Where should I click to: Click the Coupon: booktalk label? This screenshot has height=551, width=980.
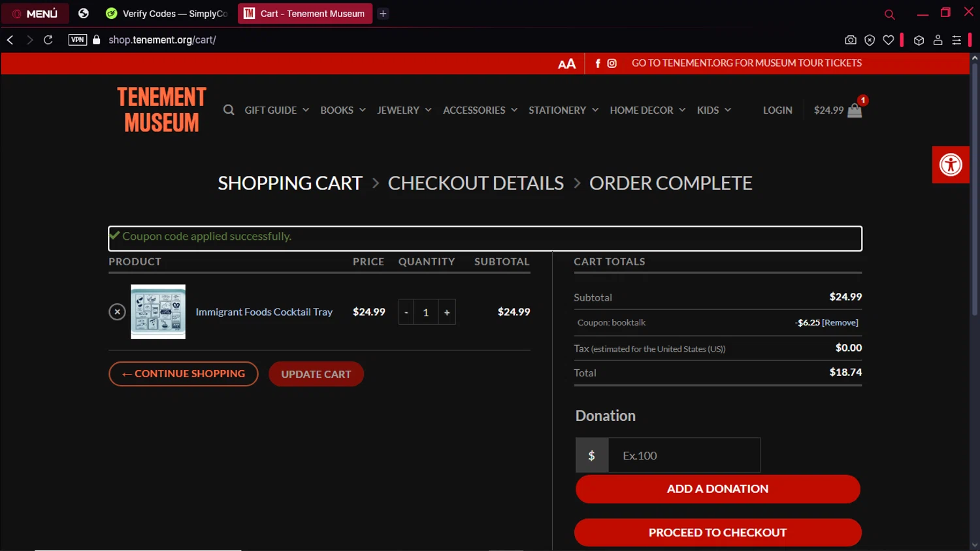coord(612,323)
